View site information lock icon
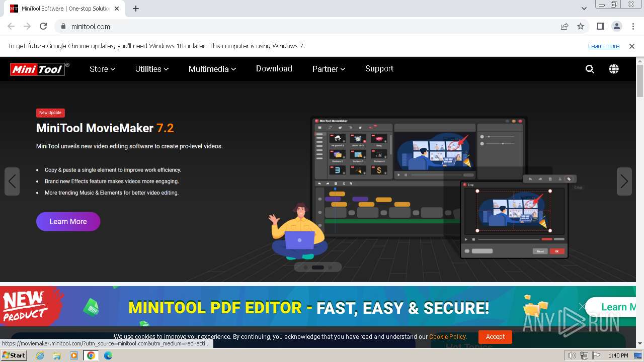This screenshot has height=362, width=644. pos(63,26)
